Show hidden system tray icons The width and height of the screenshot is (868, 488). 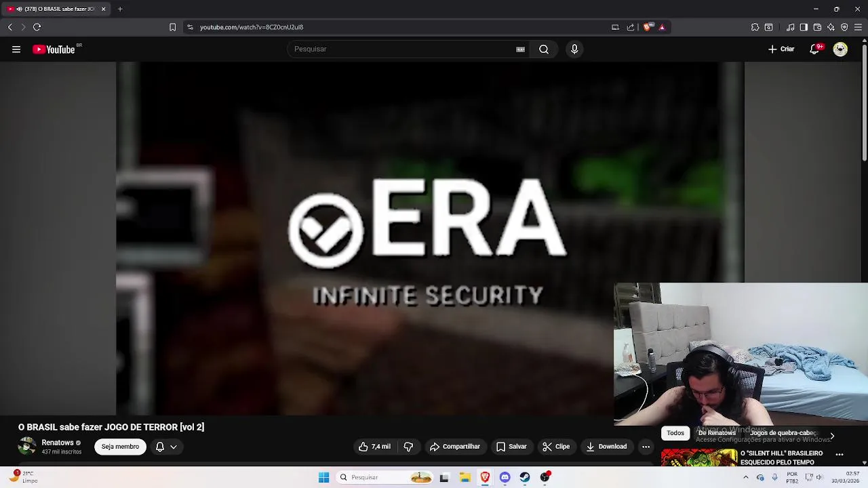[746, 477]
